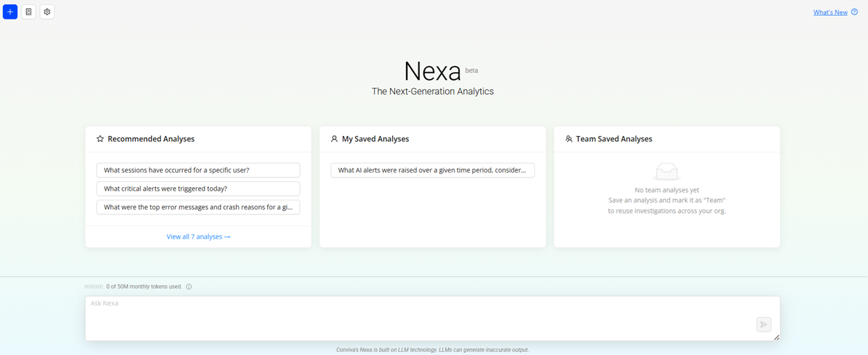
Task: Click the star icon beside Recommended Analyses
Action: click(x=100, y=139)
